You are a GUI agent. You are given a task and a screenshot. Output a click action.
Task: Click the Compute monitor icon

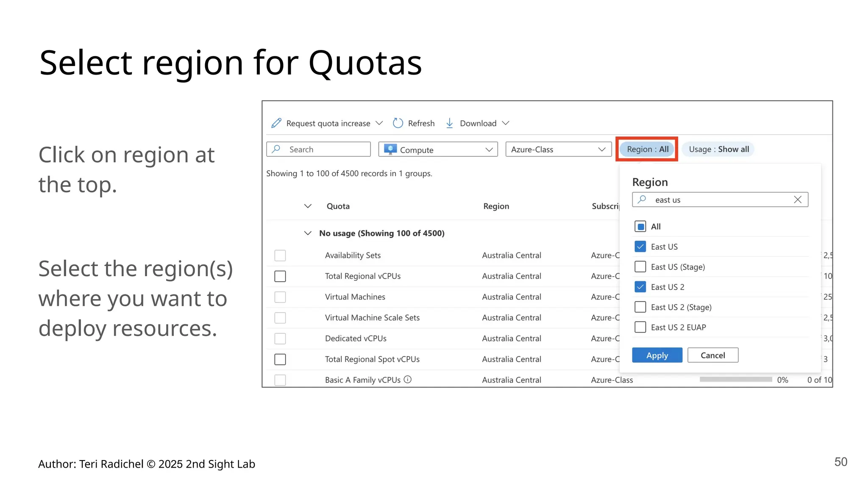[390, 149]
